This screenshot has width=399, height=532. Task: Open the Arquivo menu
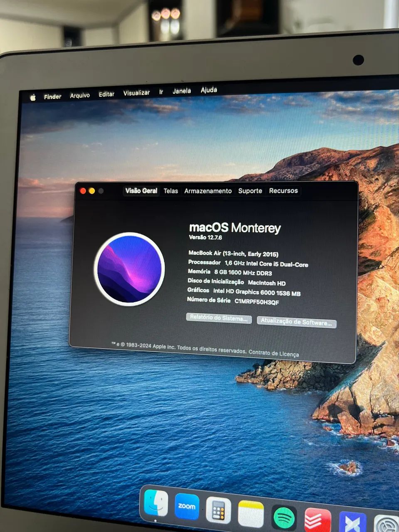(x=80, y=95)
